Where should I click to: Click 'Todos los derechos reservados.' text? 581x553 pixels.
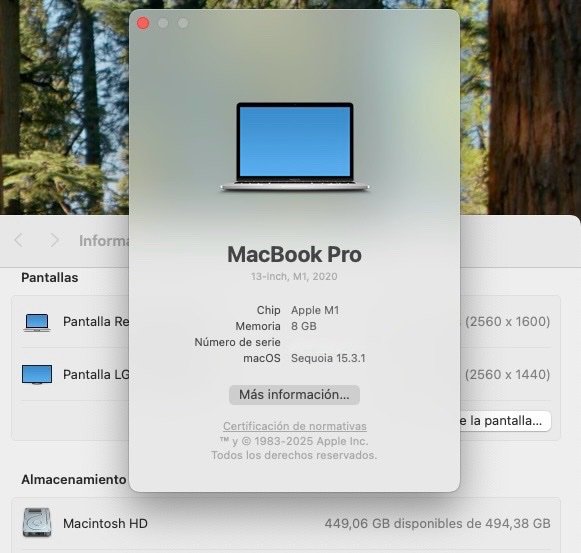pyautogui.click(x=294, y=455)
